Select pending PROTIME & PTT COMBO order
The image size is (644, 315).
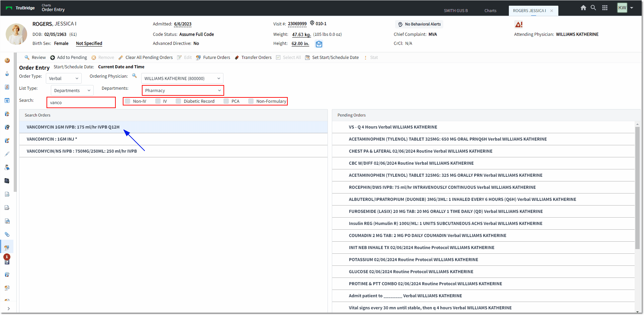coord(483,284)
